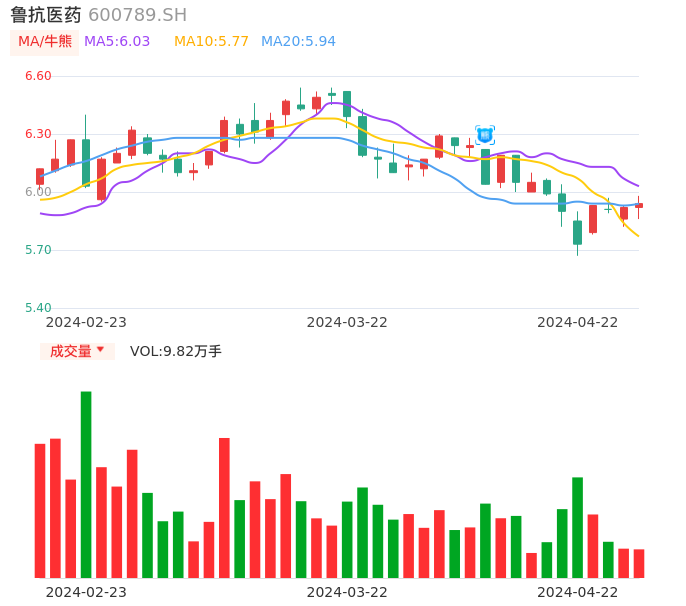Click 2024-02-23 date under the volume chart

click(x=86, y=592)
